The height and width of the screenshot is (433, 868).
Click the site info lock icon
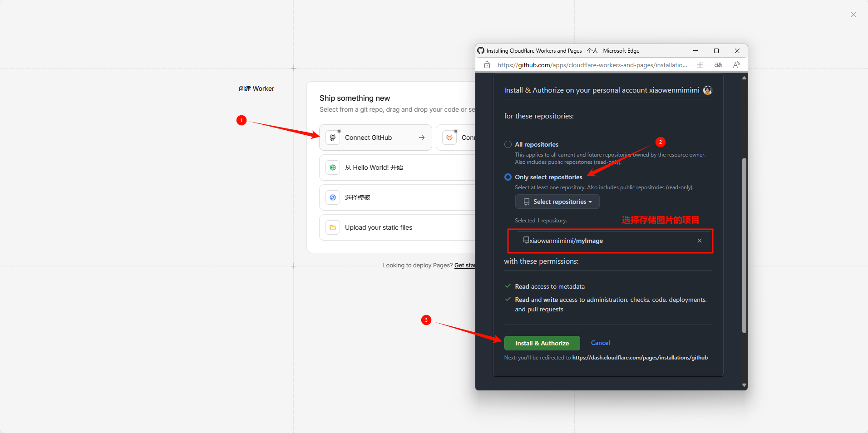pos(487,65)
